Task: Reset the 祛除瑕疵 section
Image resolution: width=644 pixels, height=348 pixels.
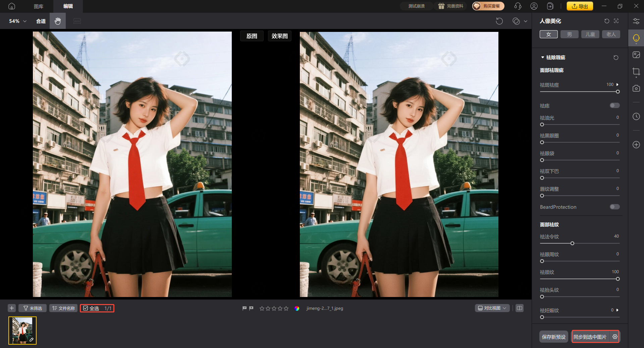Action: click(x=616, y=58)
